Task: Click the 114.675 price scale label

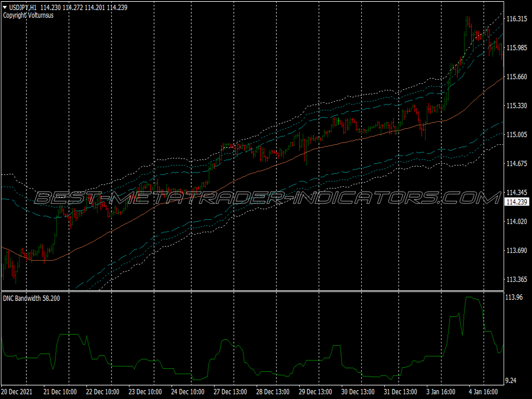Action: pyautogui.click(x=517, y=164)
